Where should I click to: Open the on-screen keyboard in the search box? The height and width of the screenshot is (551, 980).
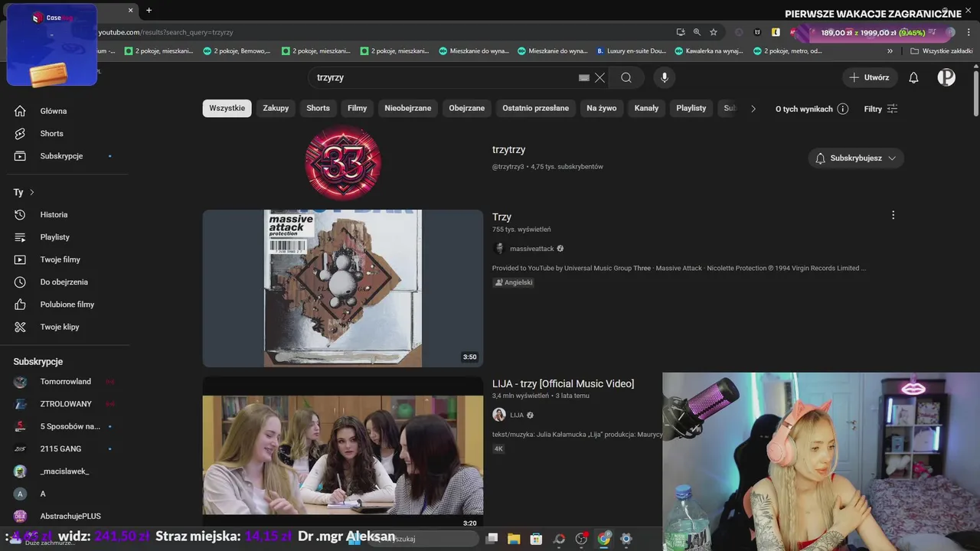584,77
